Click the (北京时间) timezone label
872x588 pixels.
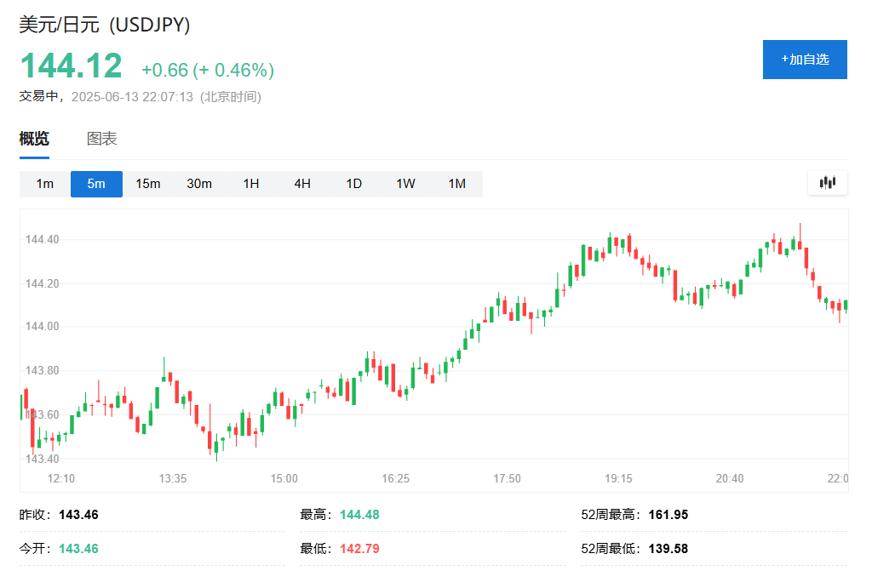[x=231, y=97]
